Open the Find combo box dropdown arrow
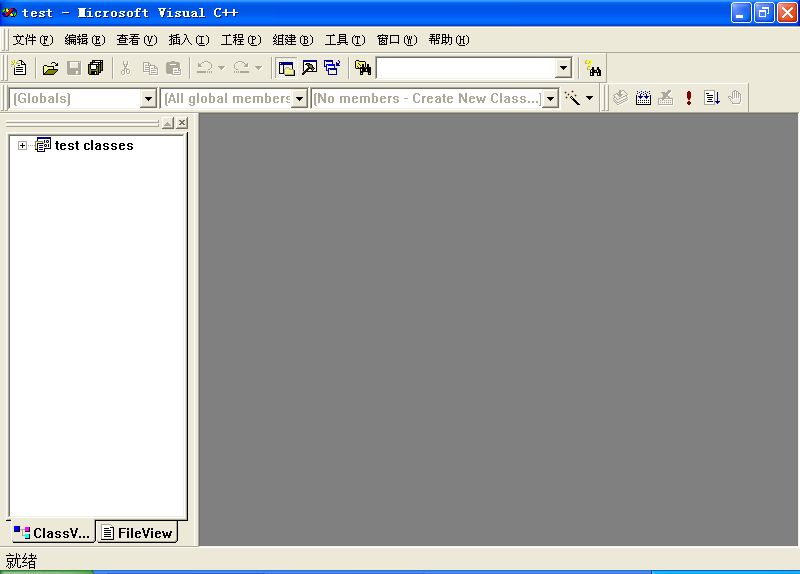 pyautogui.click(x=563, y=68)
